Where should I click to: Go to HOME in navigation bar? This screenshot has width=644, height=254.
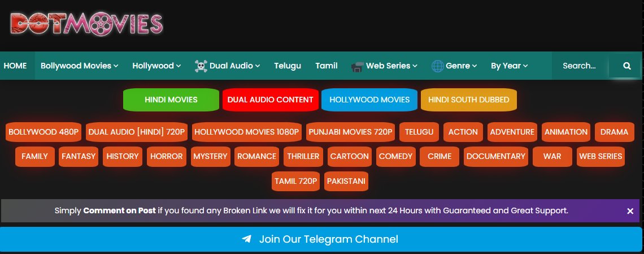pyautogui.click(x=15, y=66)
